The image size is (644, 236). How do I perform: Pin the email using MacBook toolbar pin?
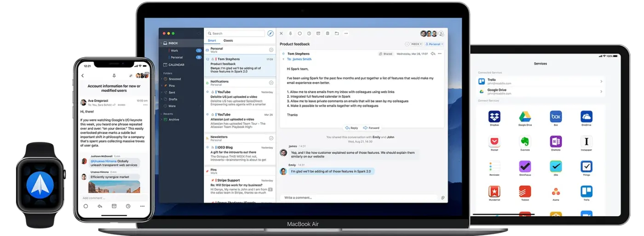(291, 34)
